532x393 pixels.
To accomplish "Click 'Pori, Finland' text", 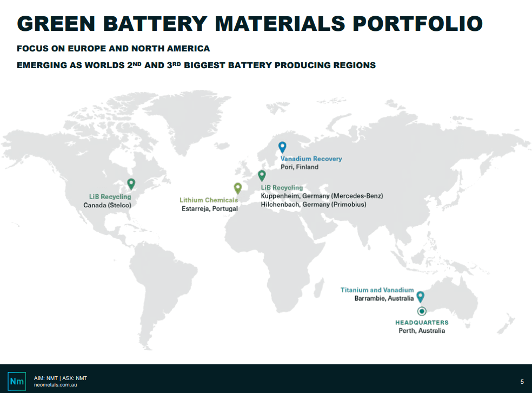I will [300, 167].
